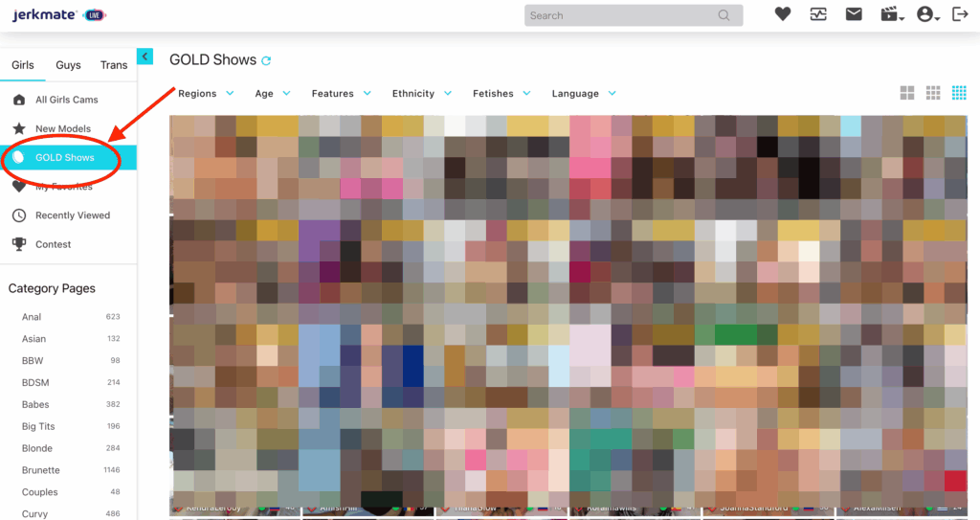The image size is (980, 520).
Task: Open the video camera dropdown menu
Action: click(x=892, y=14)
